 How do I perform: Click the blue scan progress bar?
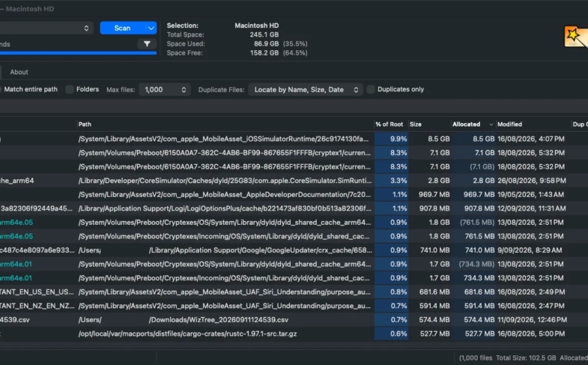click(x=78, y=53)
